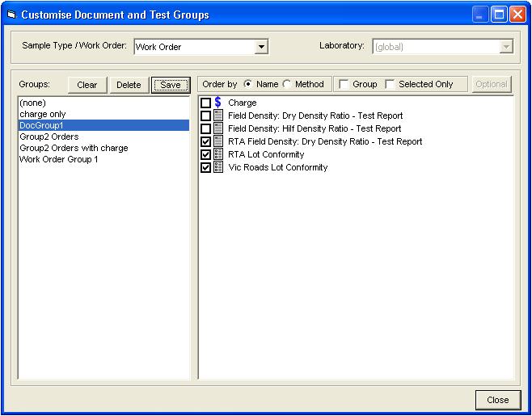Enable the Selected Only checkbox
This screenshot has width=532, height=416.
391,84
